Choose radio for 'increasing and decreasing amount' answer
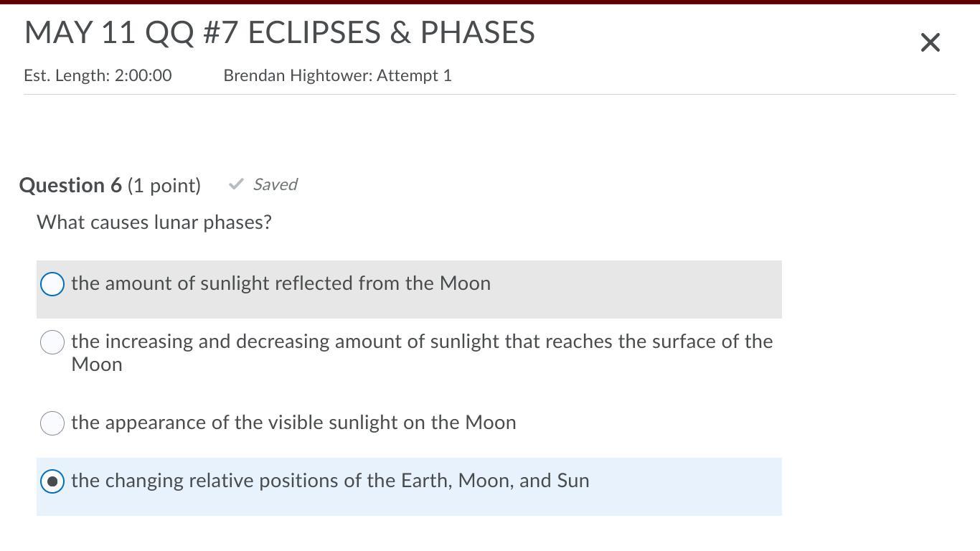Screen dimensions: 980x551 [52, 342]
